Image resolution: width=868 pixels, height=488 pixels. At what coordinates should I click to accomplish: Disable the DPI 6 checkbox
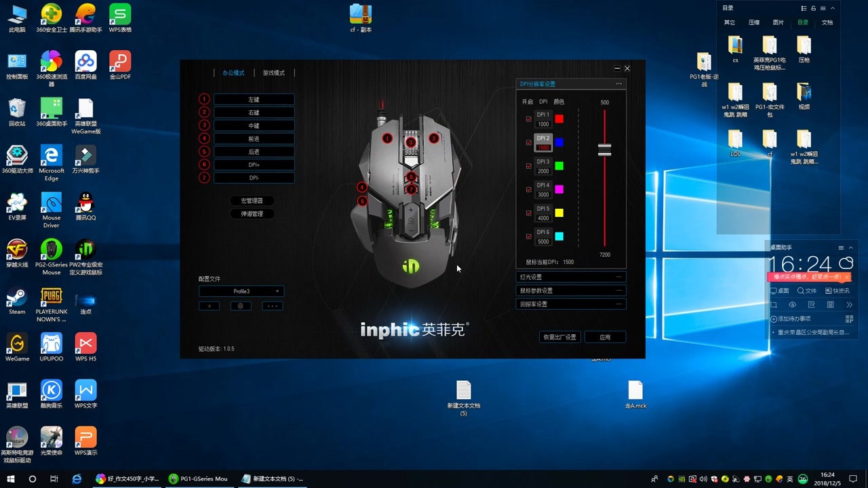529,237
